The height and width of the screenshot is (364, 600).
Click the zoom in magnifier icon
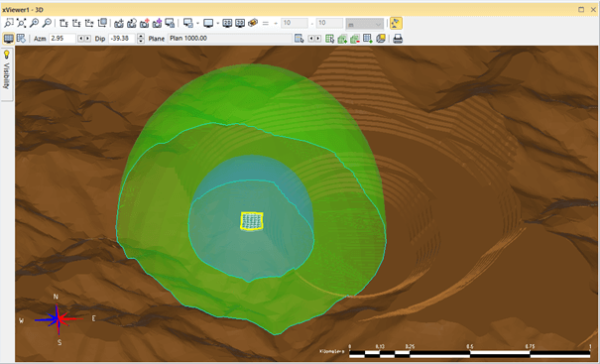pos(34,24)
